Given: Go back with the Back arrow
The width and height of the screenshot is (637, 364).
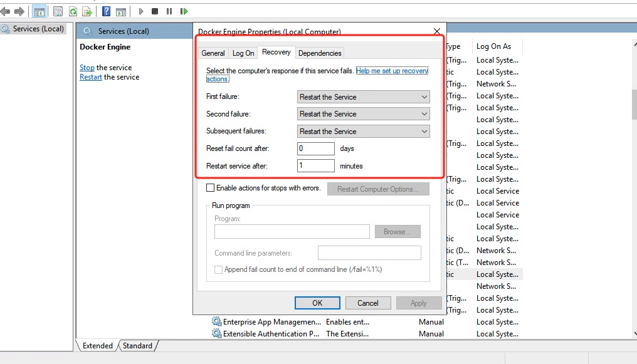Looking at the screenshot, I should (5, 11).
